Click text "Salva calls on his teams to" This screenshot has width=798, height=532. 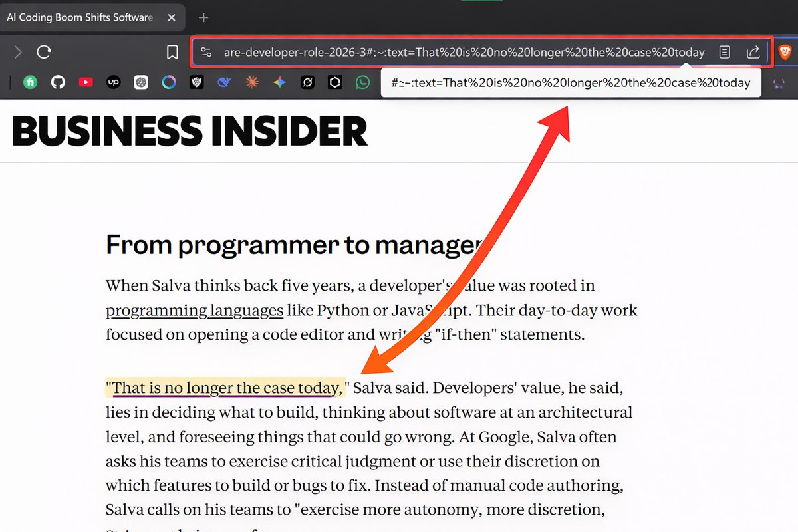[x=198, y=510]
